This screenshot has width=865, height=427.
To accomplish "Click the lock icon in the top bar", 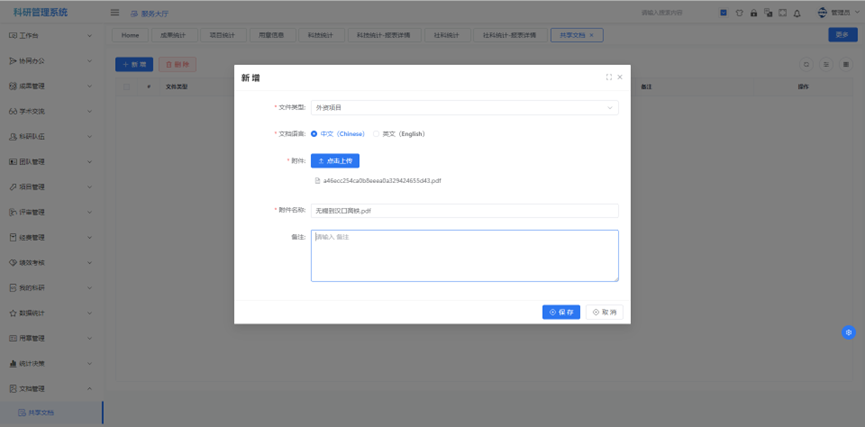I will [x=753, y=13].
